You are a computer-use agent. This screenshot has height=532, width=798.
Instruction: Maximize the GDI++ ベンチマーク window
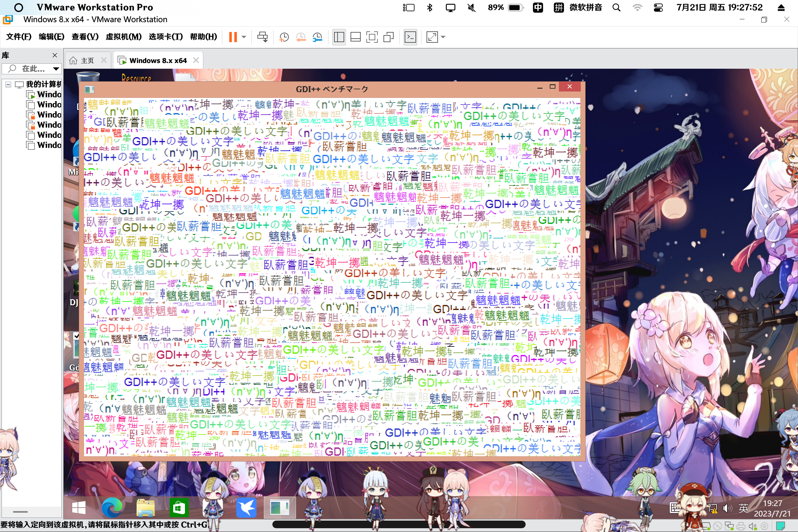point(552,87)
